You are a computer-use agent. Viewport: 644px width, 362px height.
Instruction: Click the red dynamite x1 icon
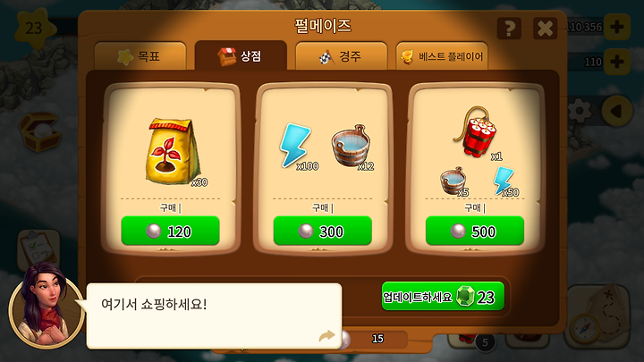click(477, 132)
